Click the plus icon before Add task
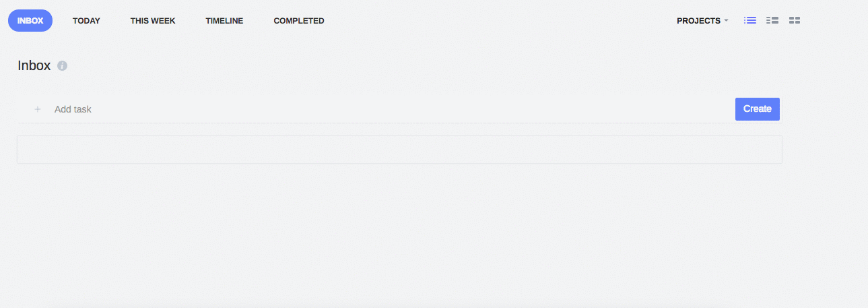Viewport: 868px width, 308px height. pyautogui.click(x=38, y=109)
